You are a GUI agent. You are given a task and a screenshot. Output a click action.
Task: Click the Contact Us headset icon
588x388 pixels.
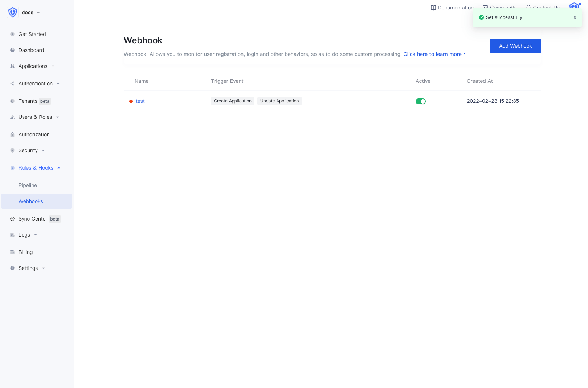[529, 7]
